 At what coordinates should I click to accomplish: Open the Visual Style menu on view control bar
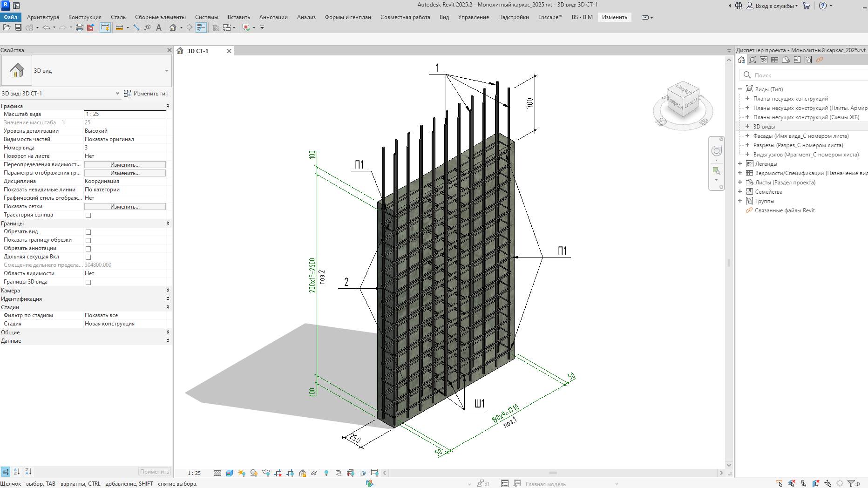coord(229,473)
